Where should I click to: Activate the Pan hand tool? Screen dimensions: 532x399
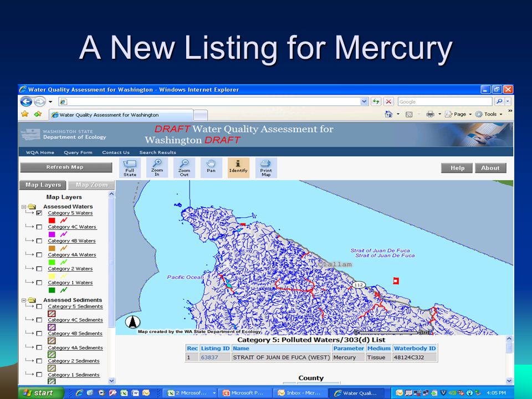[211, 167]
